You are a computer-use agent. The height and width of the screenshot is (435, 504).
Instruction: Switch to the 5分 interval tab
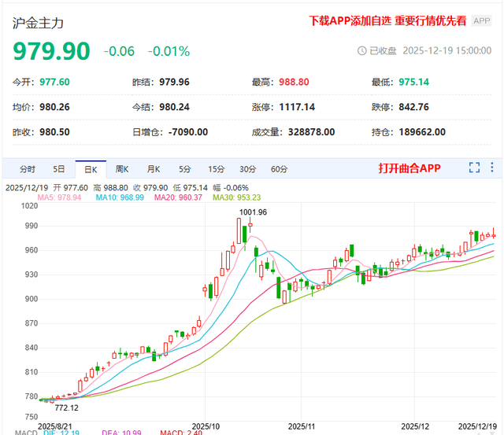pyautogui.click(x=185, y=169)
